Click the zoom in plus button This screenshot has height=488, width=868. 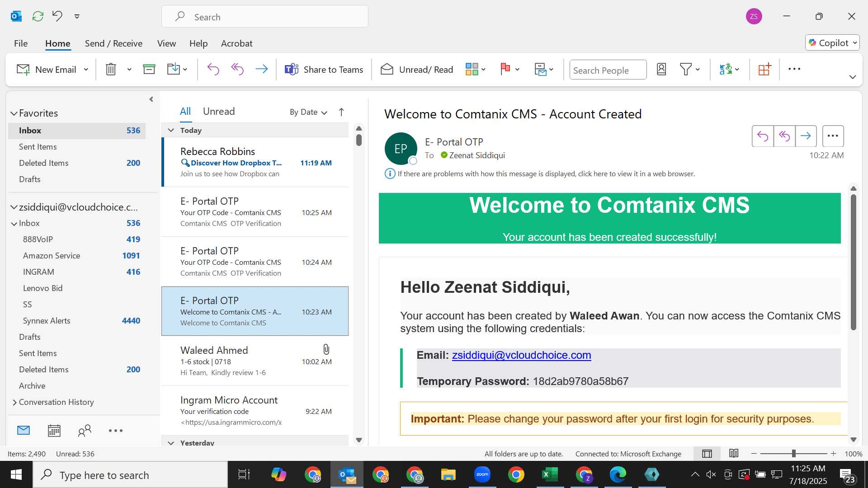(833, 454)
